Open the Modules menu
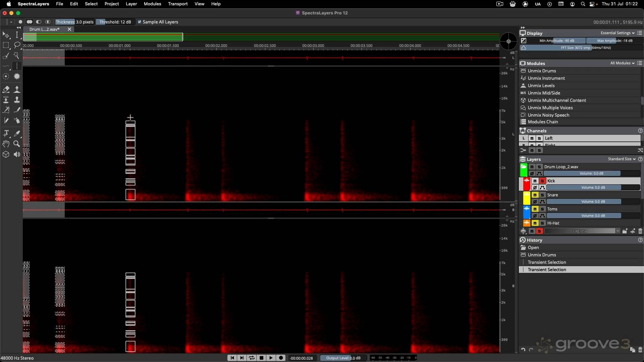 (x=152, y=4)
